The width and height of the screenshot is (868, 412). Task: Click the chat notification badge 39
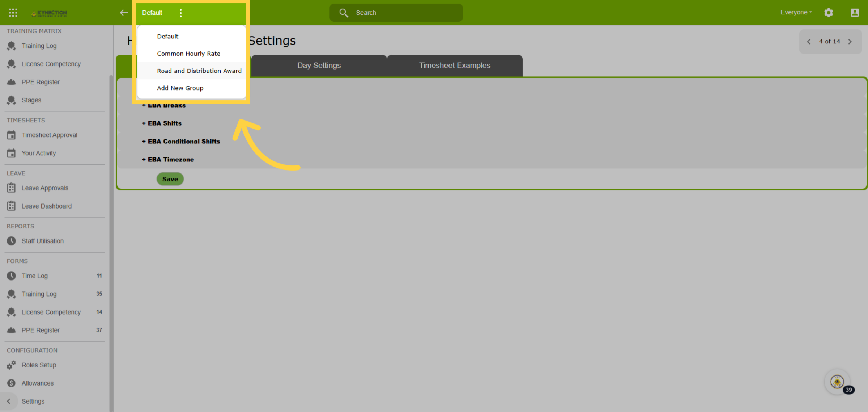[x=849, y=390]
